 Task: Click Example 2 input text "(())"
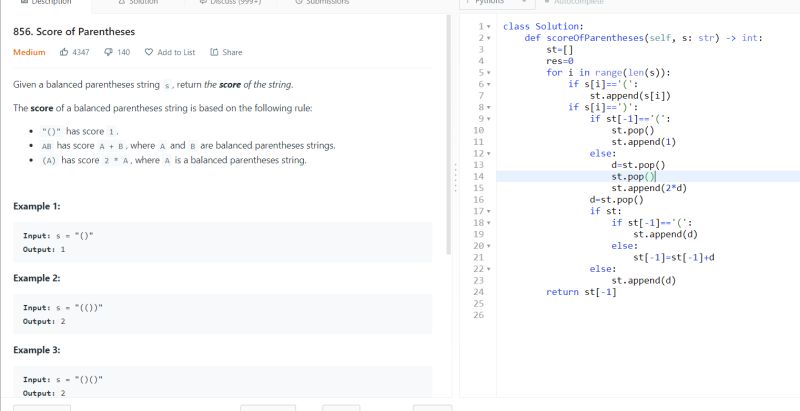(x=89, y=307)
